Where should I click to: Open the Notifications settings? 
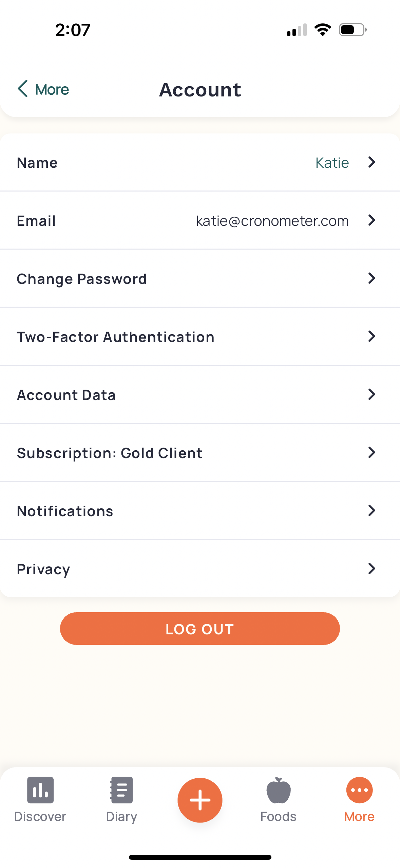point(65,511)
